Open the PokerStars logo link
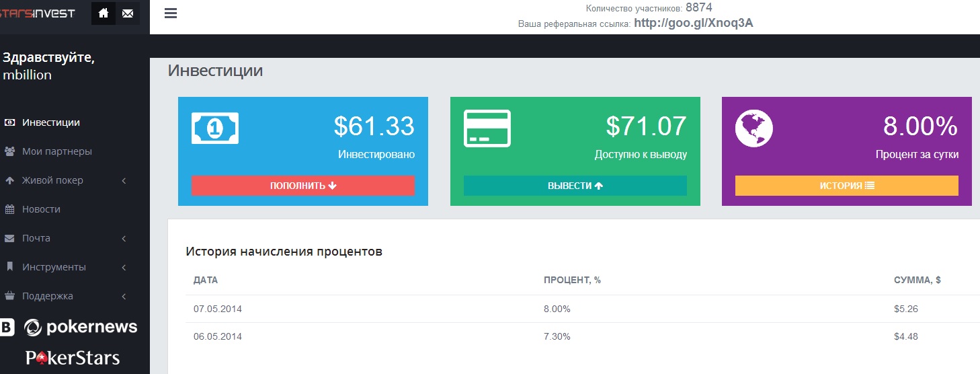Viewport: 980px width, 374px height. pos(73,357)
